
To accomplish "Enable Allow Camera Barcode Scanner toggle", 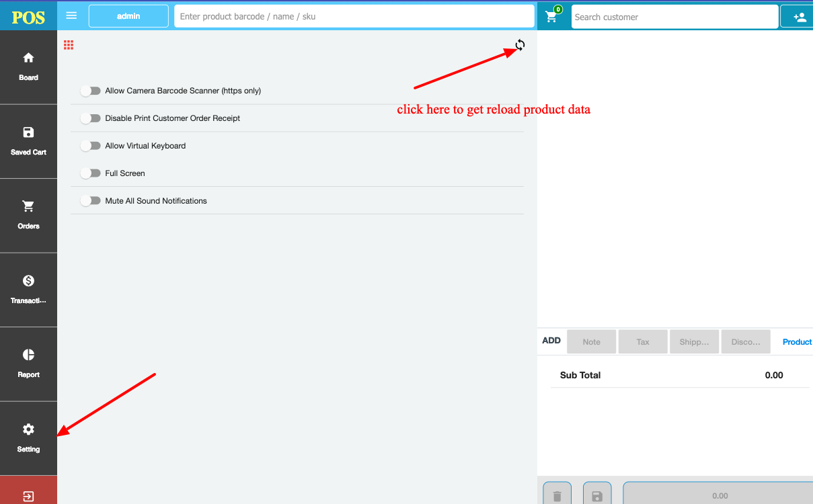I will click(90, 91).
